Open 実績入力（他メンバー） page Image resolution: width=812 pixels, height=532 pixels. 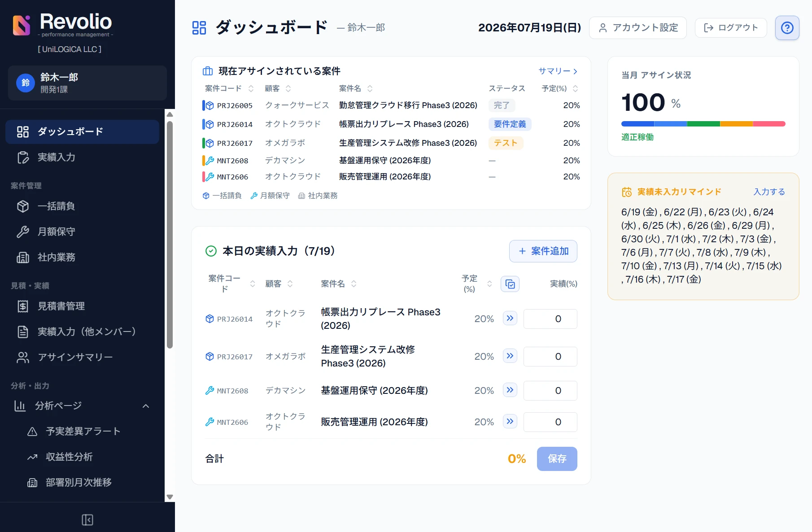coord(83,332)
